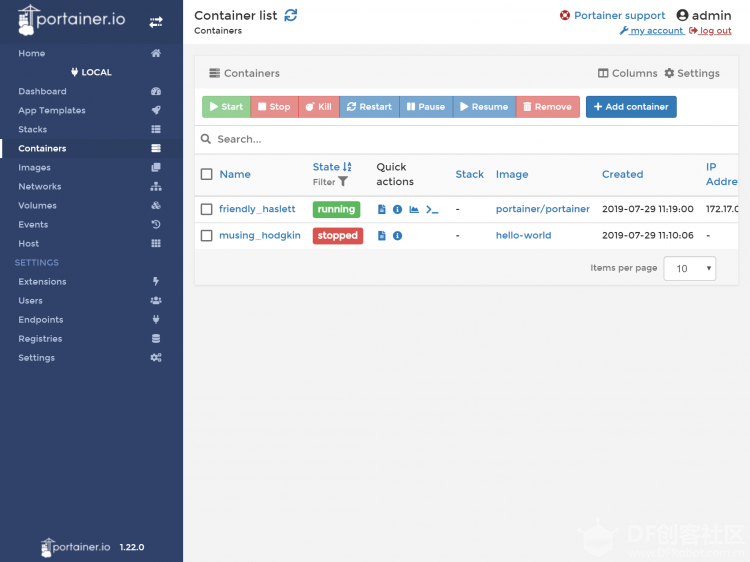
Task: Sort by the Stack column header
Action: point(469,174)
